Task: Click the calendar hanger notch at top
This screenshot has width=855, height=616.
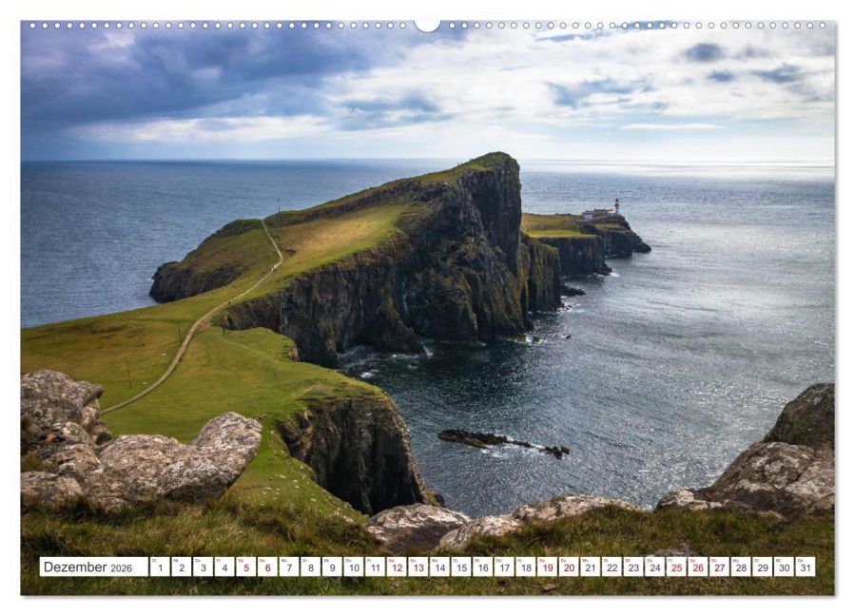Action: coord(428,25)
